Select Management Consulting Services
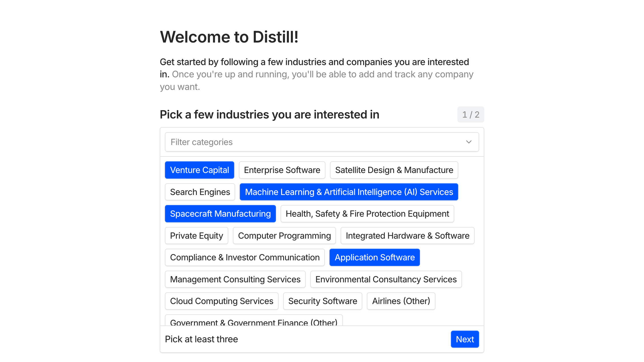The image size is (644, 362). click(235, 279)
